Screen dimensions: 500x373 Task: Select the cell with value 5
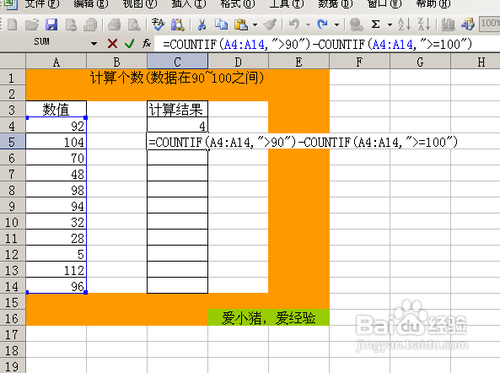[x=56, y=254]
